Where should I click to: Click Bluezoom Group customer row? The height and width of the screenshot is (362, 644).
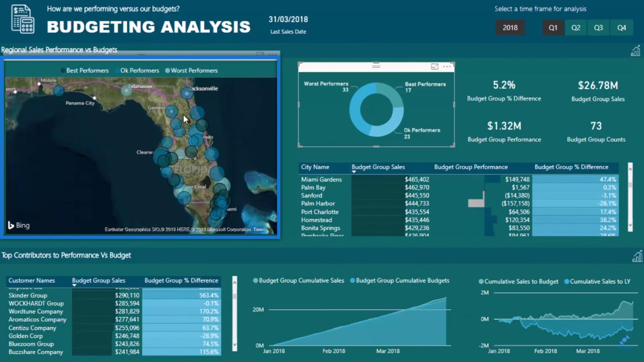click(114, 344)
